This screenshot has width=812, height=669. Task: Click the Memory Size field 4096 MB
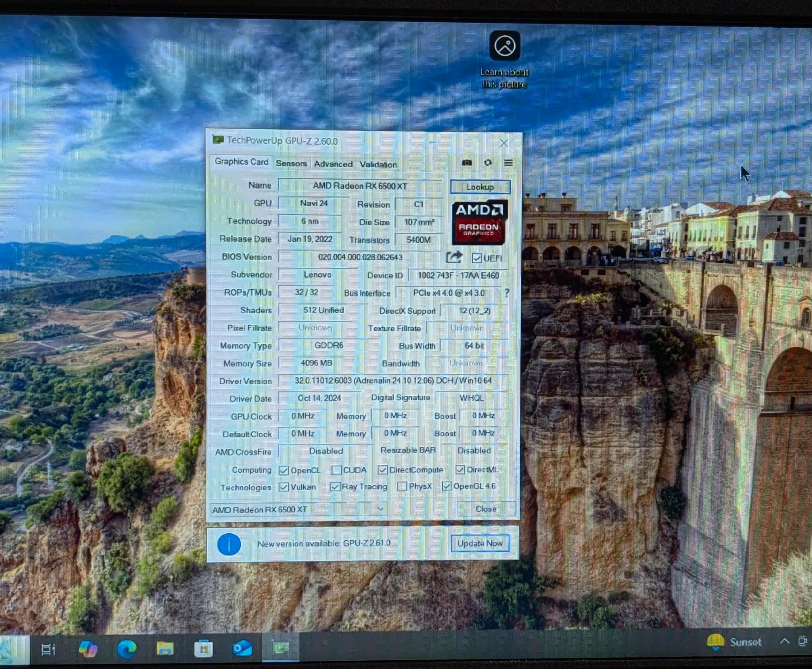316,363
